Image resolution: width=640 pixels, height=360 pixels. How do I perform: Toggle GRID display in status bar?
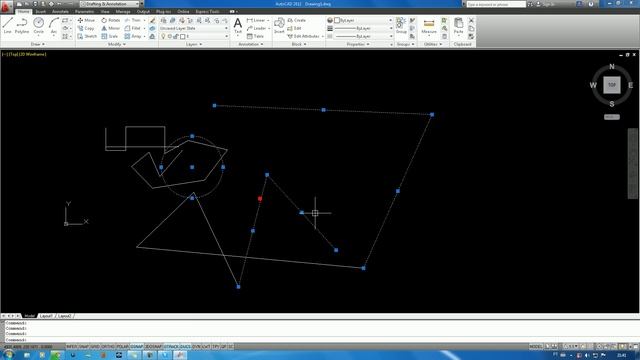pos(95,347)
